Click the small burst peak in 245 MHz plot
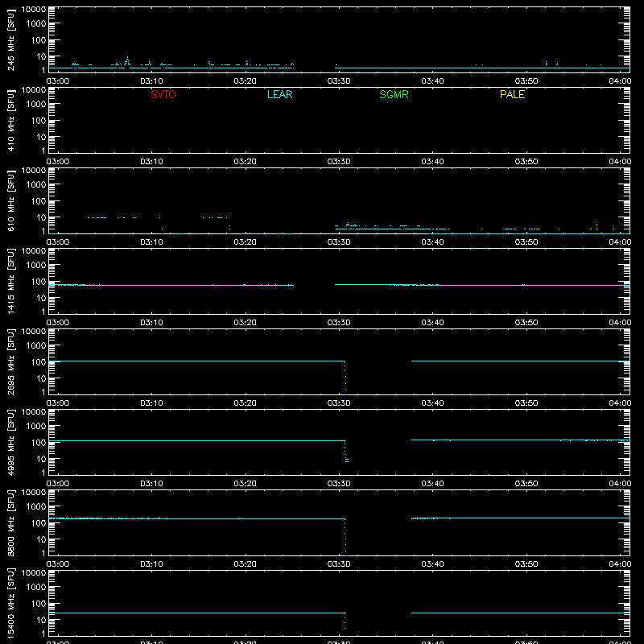The height and width of the screenshot is (644, 644). [x=127, y=61]
